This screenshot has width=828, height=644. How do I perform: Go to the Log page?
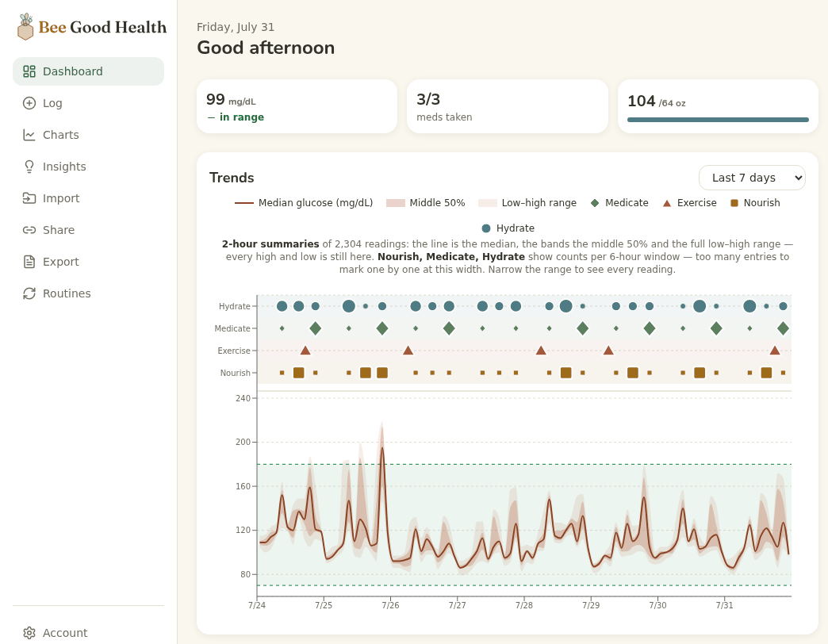pyautogui.click(x=88, y=103)
